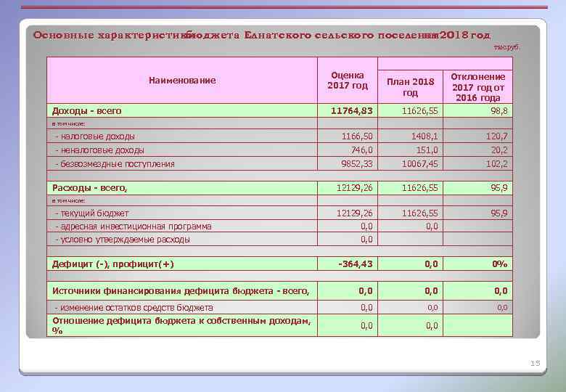Select 'адресная инвестиционная программа' row label
Image resolution: width=566 pixels, height=392 pixels.
coord(134,226)
